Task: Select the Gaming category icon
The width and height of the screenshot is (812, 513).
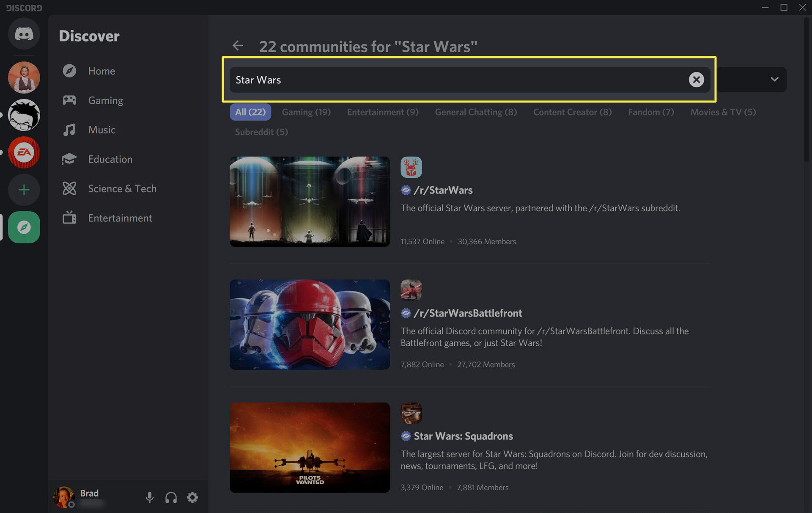Action: (70, 100)
